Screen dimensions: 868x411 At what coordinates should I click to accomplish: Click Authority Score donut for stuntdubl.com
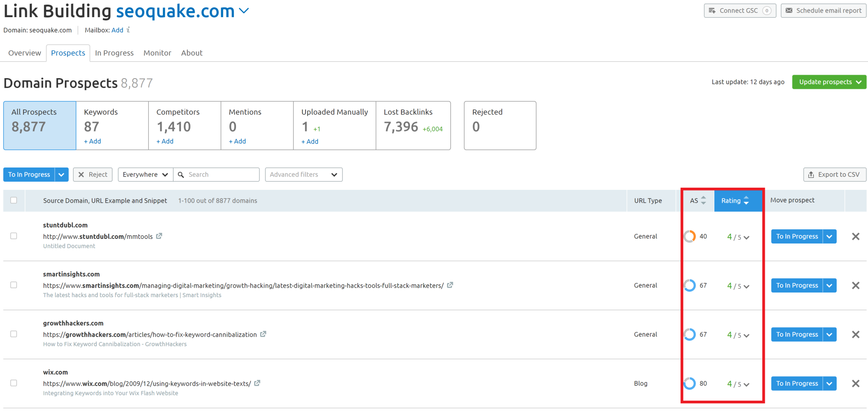[x=690, y=236]
